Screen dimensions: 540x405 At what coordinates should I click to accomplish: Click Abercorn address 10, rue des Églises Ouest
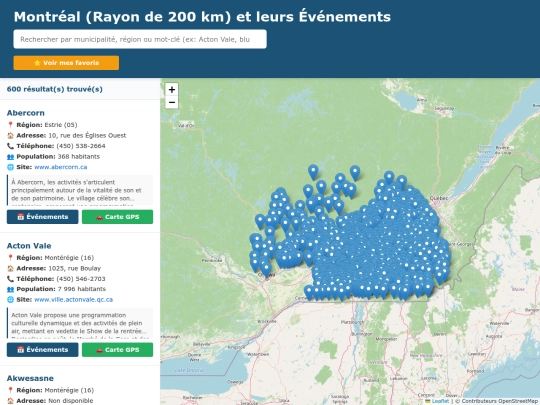pos(87,135)
